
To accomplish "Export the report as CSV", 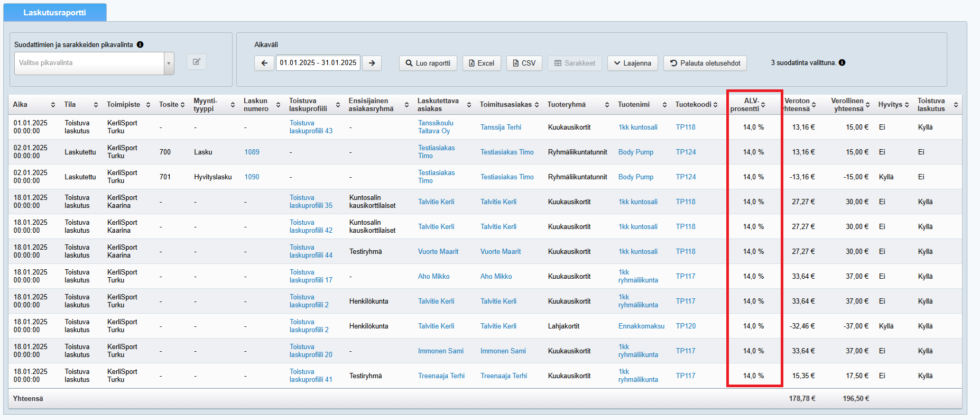I will tap(524, 63).
